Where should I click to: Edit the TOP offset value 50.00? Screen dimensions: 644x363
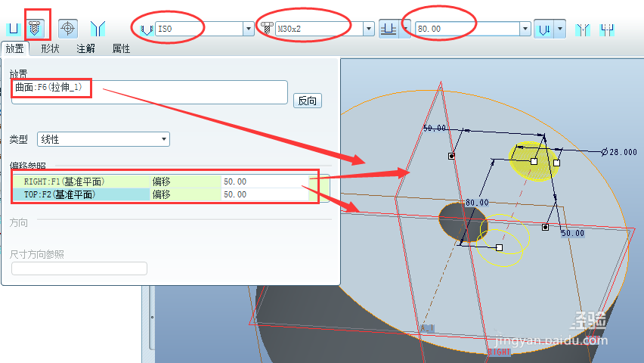(x=265, y=194)
